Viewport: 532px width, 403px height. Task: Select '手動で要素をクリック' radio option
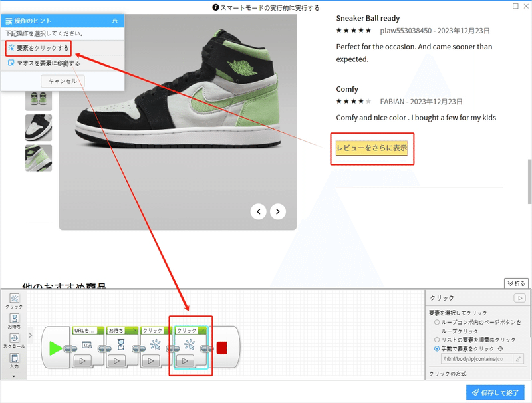coord(437,348)
